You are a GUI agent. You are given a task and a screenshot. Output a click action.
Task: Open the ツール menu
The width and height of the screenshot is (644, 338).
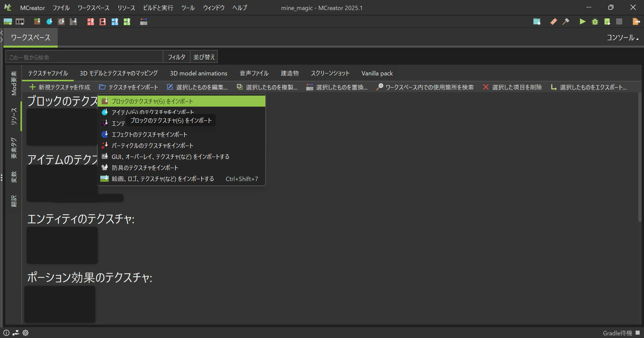pyautogui.click(x=188, y=8)
